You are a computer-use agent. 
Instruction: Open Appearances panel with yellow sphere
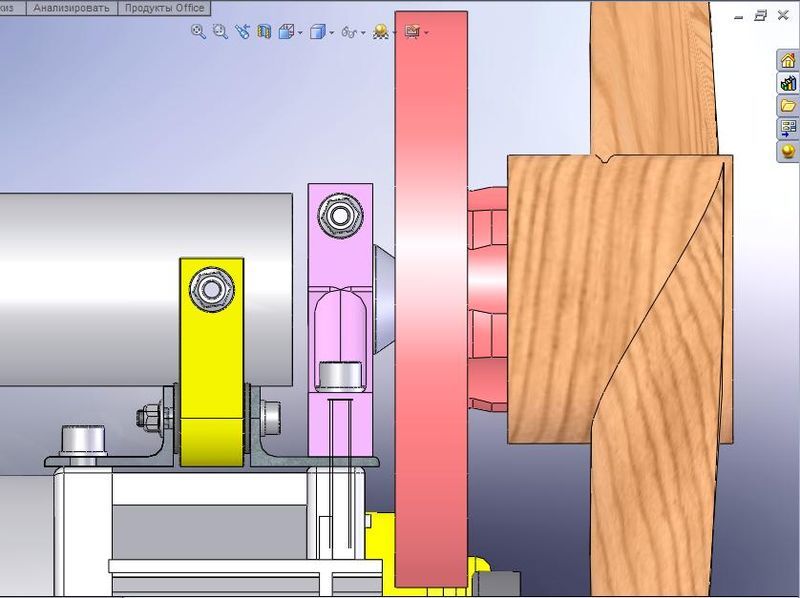coord(788,152)
